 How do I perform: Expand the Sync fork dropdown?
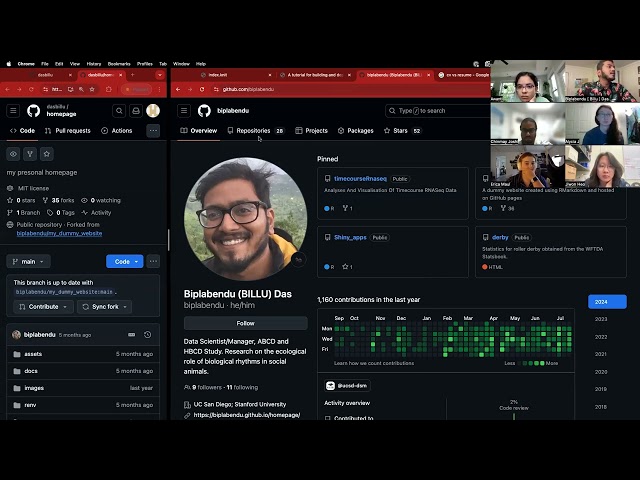click(104, 307)
